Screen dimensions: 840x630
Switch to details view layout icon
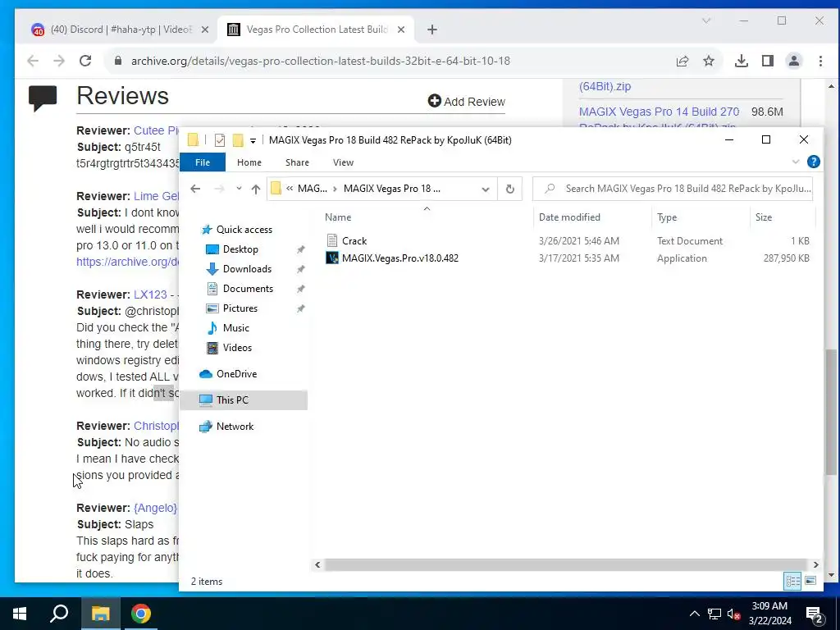point(792,582)
